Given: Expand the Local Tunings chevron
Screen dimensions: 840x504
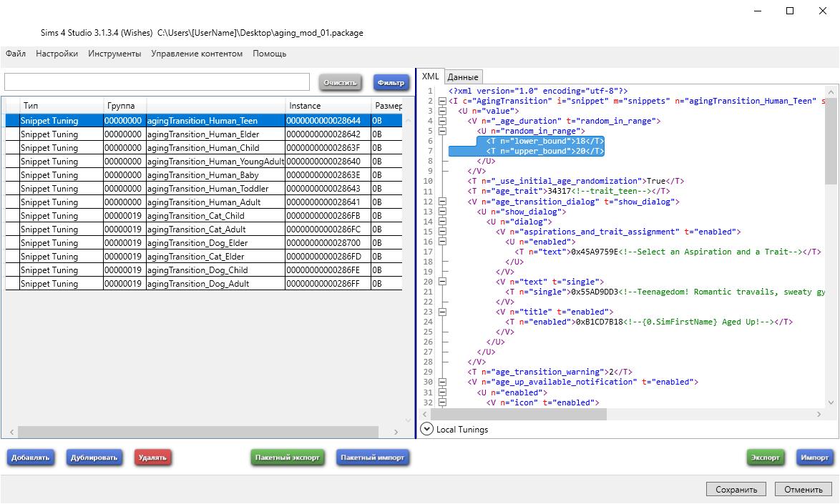Looking at the screenshot, I should 427,429.
